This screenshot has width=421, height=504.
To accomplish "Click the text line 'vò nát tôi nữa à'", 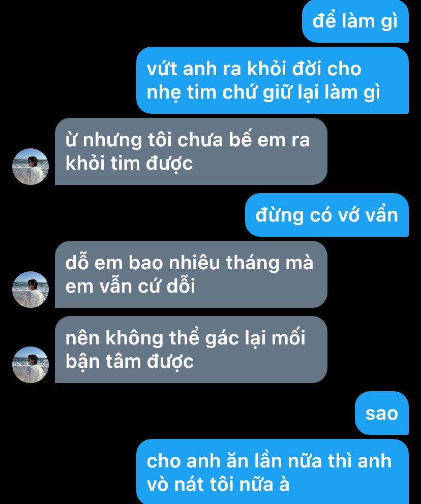I will pos(218,484).
